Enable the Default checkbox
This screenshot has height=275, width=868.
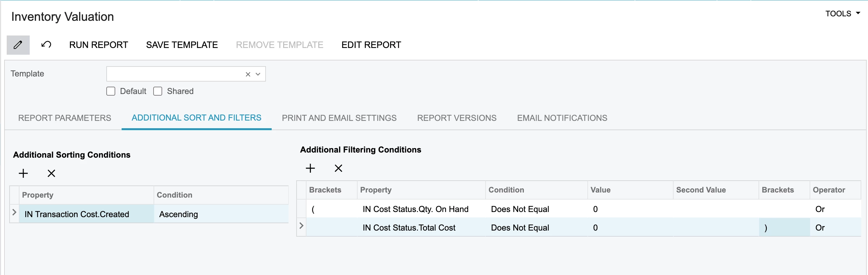point(111,91)
